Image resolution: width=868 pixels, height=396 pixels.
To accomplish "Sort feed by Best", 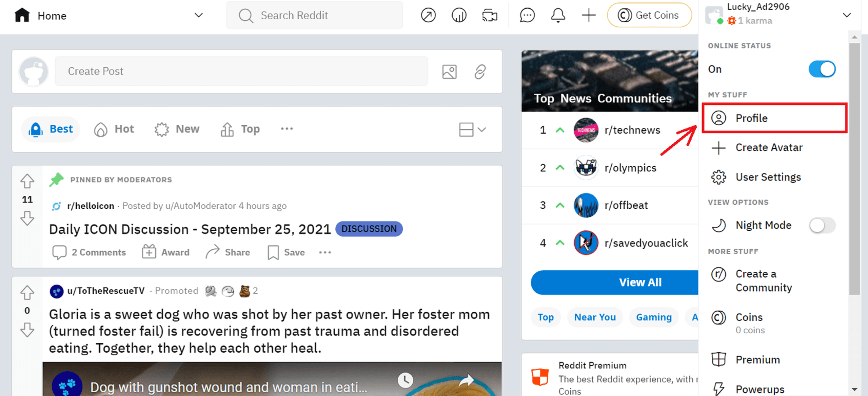I will [51, 129].
